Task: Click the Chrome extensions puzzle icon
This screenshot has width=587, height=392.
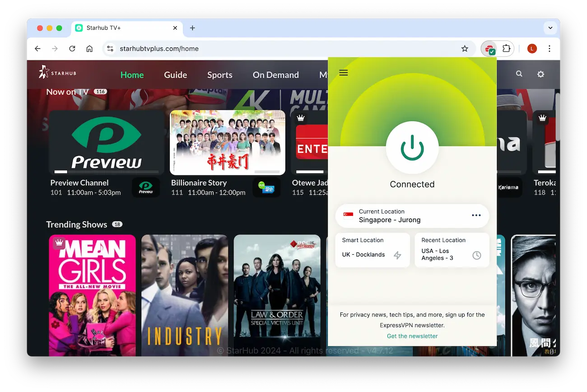Action: pyautogui.click(x=507, y=48)
